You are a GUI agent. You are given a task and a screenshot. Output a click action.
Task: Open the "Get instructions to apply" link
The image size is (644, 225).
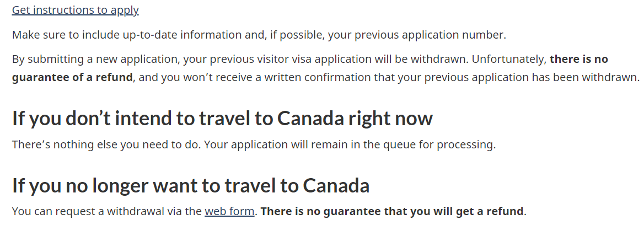coord(75,10)
